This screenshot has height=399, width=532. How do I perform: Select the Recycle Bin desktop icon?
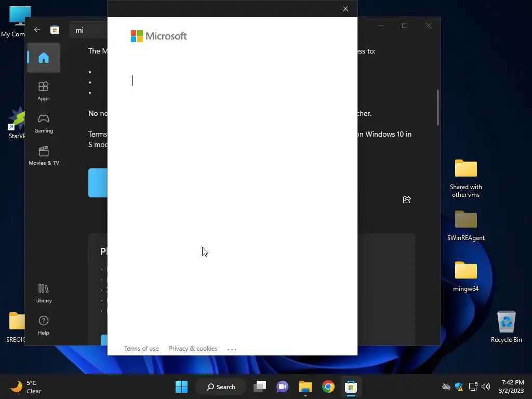coord(506,327)
